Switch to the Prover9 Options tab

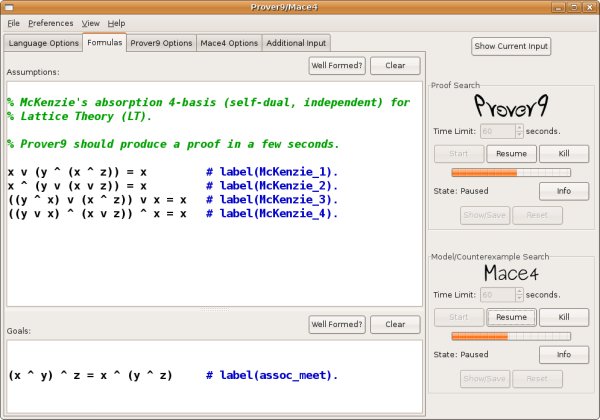click(161, 43)
